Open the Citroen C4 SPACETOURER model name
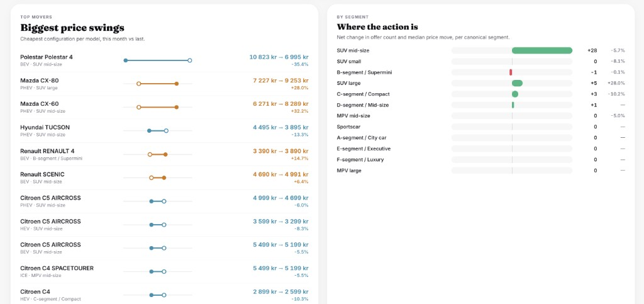The height and width of the screenshot is (304, 644). click(57, 268)
